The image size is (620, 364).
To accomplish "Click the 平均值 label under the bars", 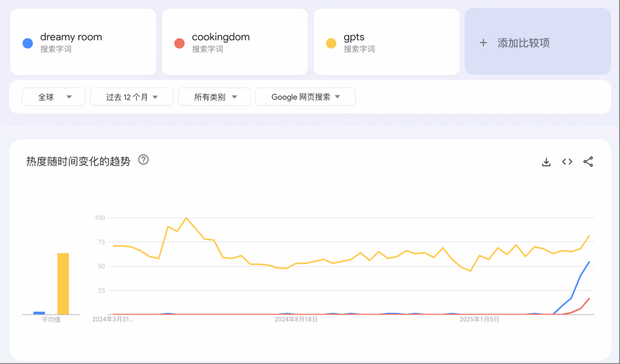I will [52, 319].
